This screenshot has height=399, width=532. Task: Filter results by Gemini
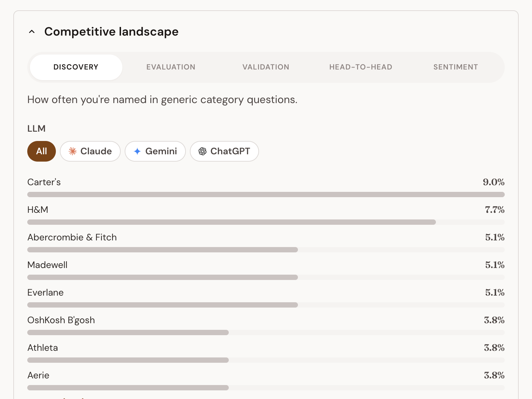click(155, 151)
